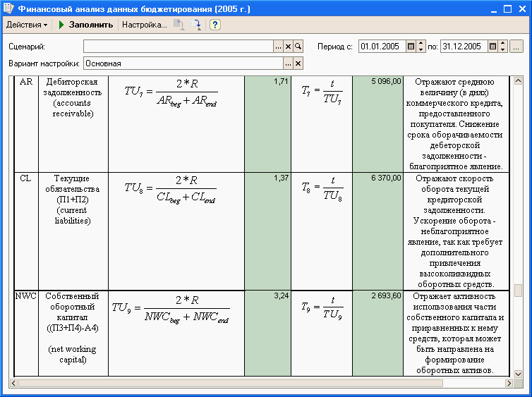The height and width of the screenshot is (397, 532).
Task: Click description cell starting Отражает активность
Action: 456,334
